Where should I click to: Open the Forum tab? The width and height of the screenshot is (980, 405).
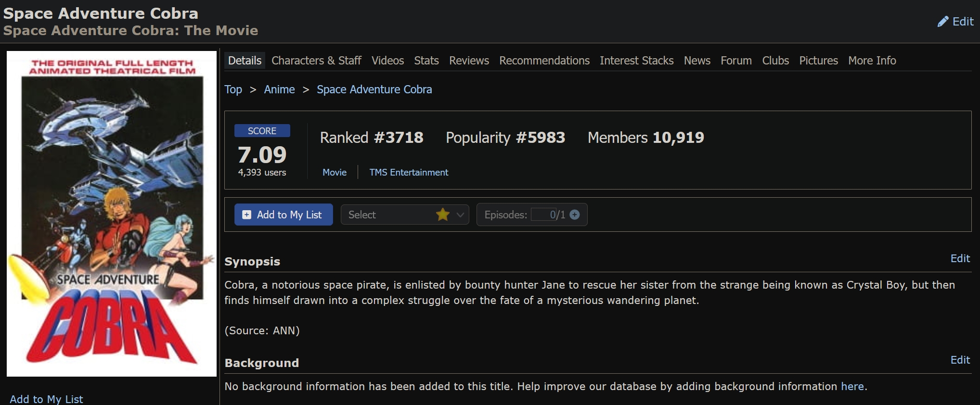click(x=736, y=61)
